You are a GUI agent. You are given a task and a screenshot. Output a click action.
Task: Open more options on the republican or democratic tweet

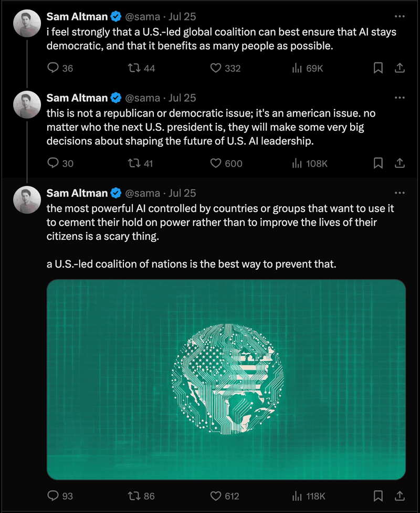pyautogui.click(x=400, y=98)
